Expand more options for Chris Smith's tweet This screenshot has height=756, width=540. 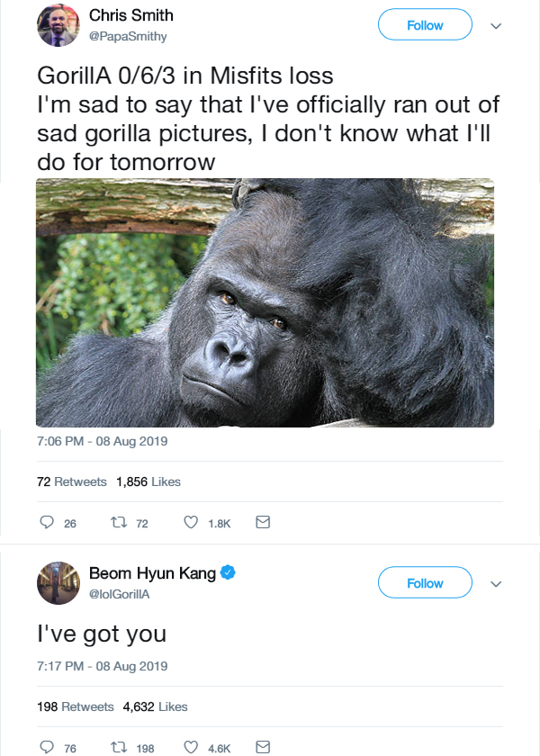click(x=494, y=26)
